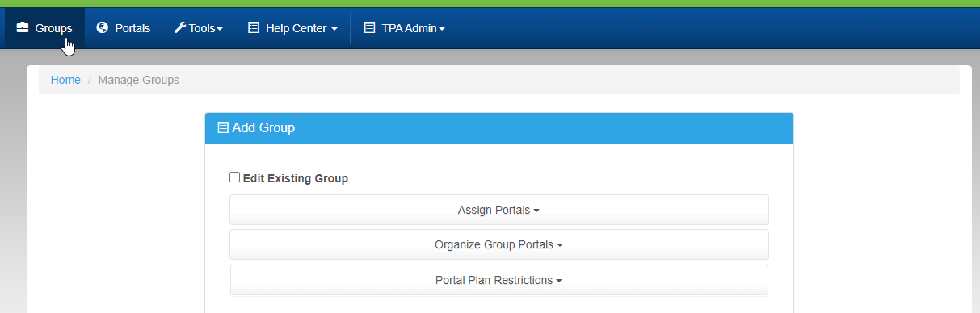This screenshot has height=313, width=980.
Task: Click the list icon beside TPA Admin
Action: (370, 27)
